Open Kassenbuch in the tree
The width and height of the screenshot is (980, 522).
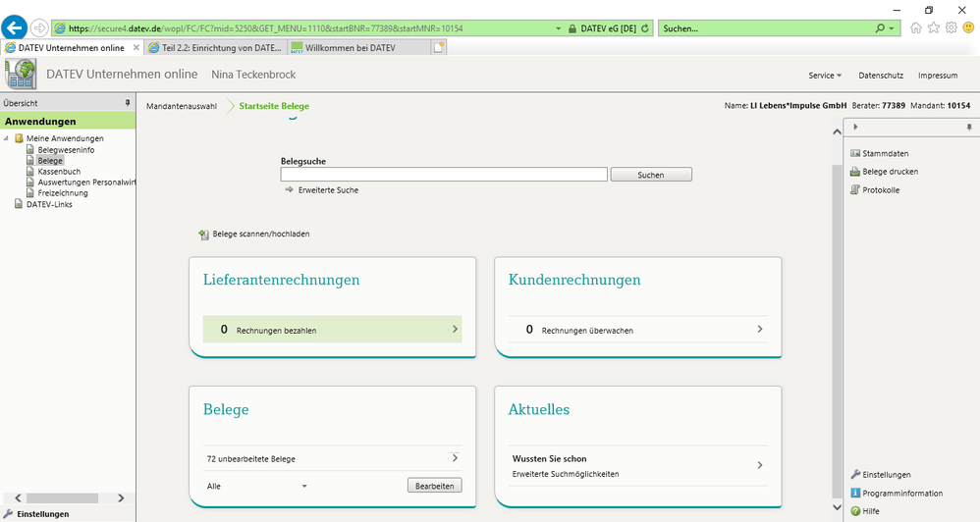click(x=59, y=171)
